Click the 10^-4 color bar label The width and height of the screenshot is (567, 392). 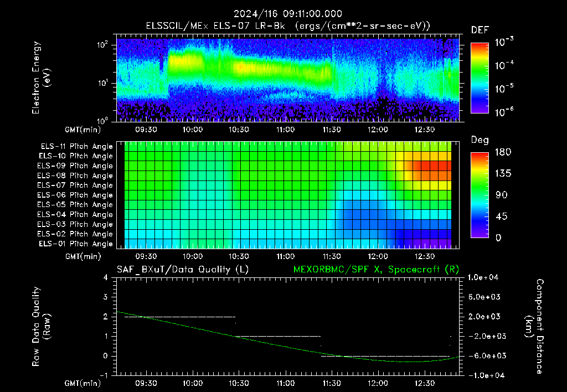[504, 65]
